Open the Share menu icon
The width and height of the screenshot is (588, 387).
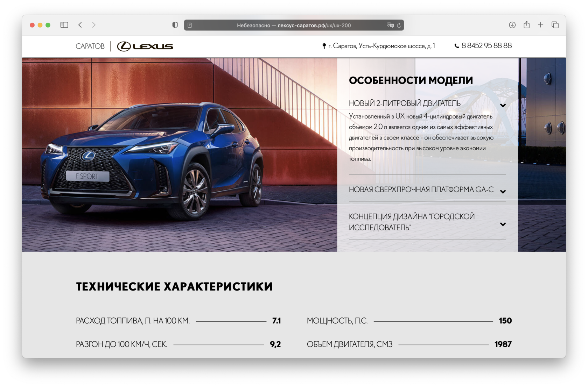[526, 24]
